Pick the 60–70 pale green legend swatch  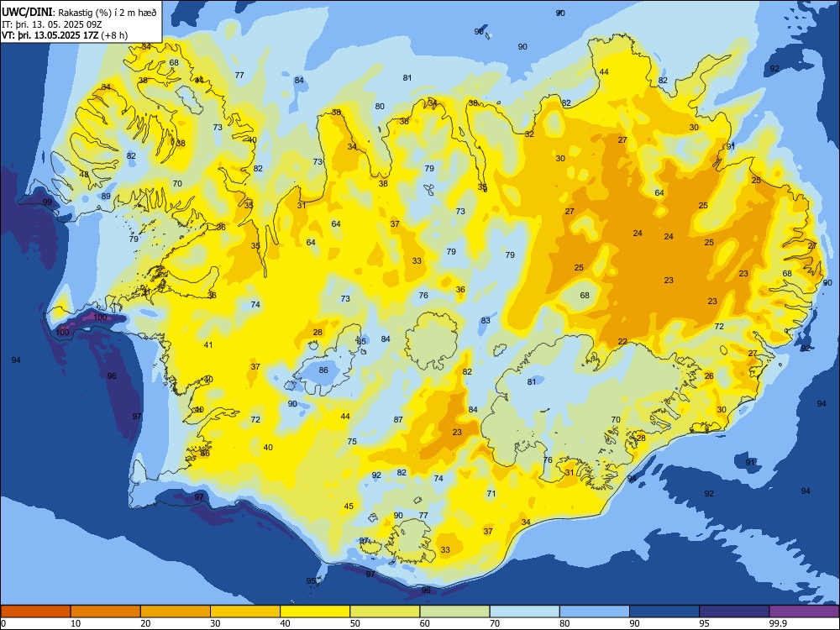click(x=454, y=612)
